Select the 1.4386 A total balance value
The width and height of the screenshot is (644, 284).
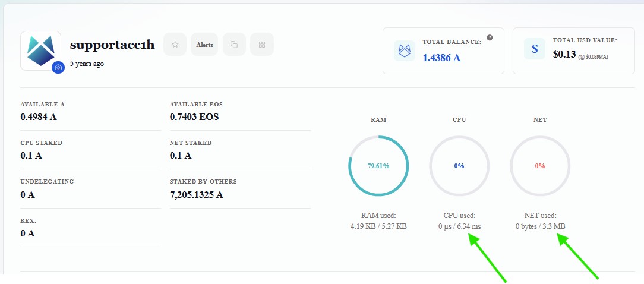tap(441, 58)
